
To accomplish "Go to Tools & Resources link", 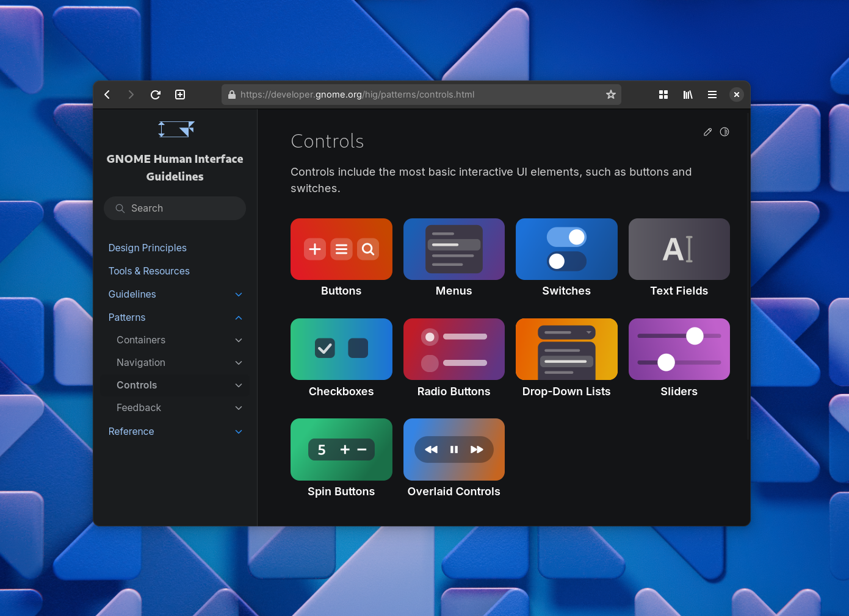I will (x=149, y=271).
